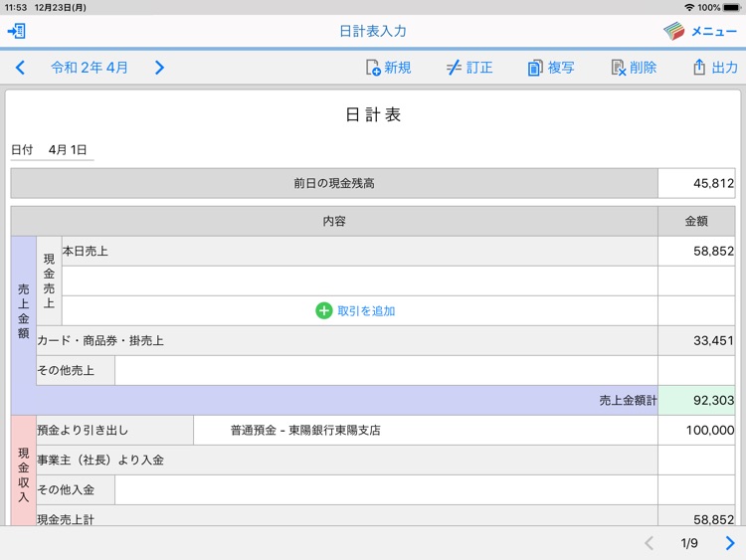The width and height of the screenshot is (746, 560).
Task: Click the 削除 delete button
Action: click(634, 68)
